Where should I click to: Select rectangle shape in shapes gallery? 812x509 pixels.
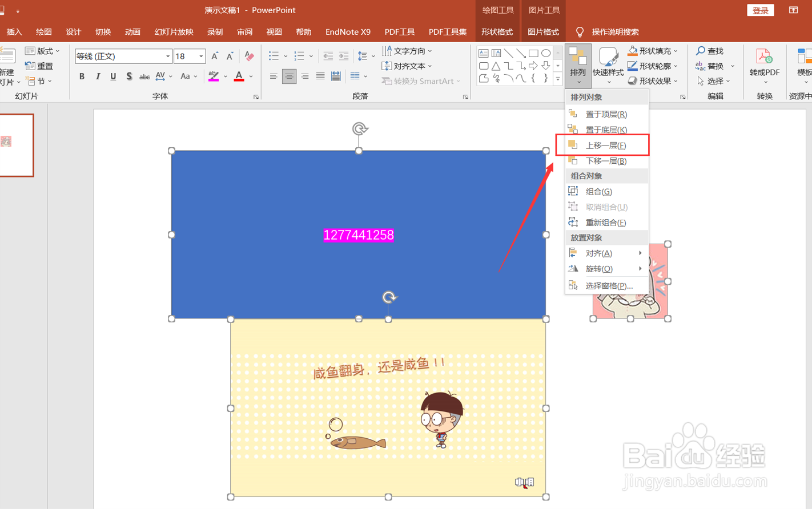coord(533,53)
